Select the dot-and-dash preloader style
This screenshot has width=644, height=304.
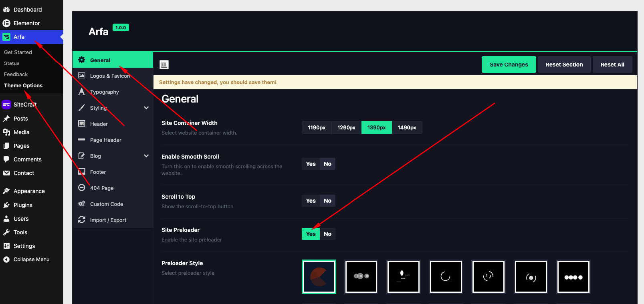tap(404, 277)
